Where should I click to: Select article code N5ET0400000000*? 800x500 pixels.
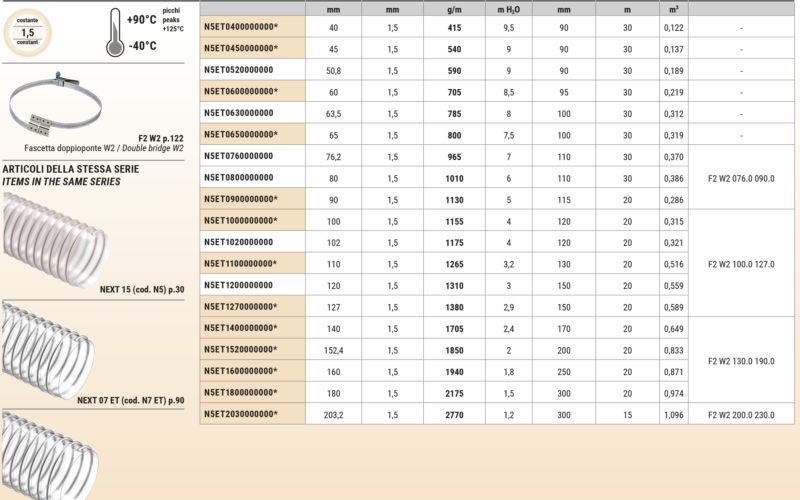click(x=240, y=27)
